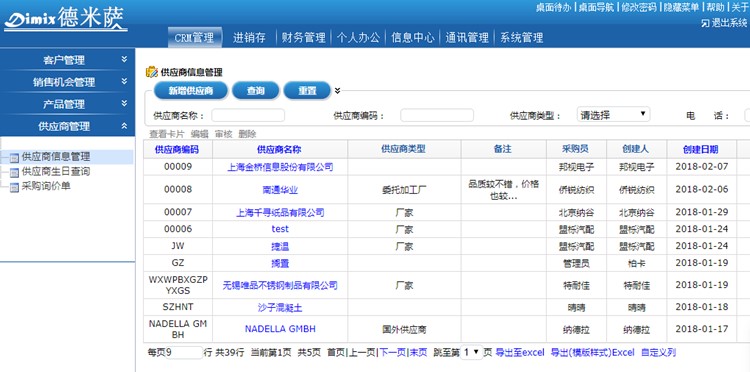The image size is (750, 372).
Task: Click the 供应商生日查询 tree item icon
Action: (x=14, y=172)
